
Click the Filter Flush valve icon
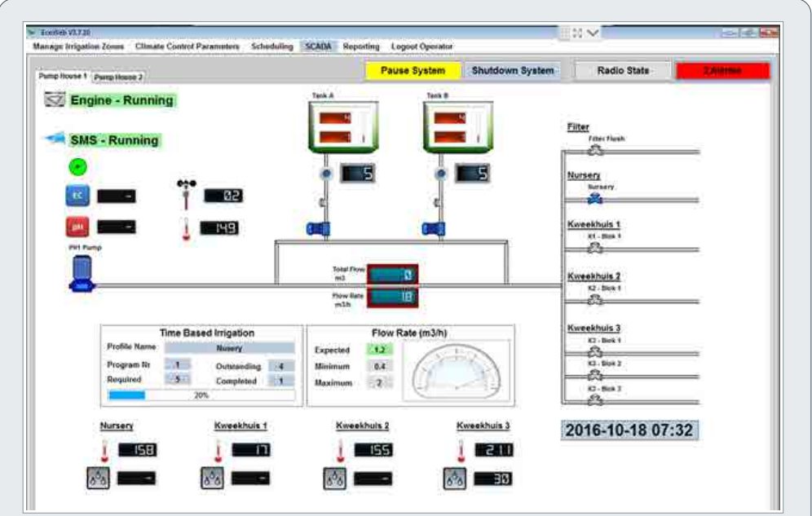(595, 151)
